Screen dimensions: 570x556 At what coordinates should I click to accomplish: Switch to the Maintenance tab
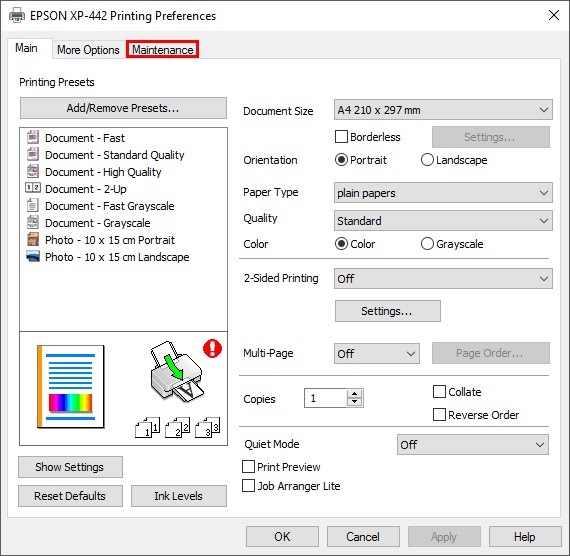(x=162, y=49)
